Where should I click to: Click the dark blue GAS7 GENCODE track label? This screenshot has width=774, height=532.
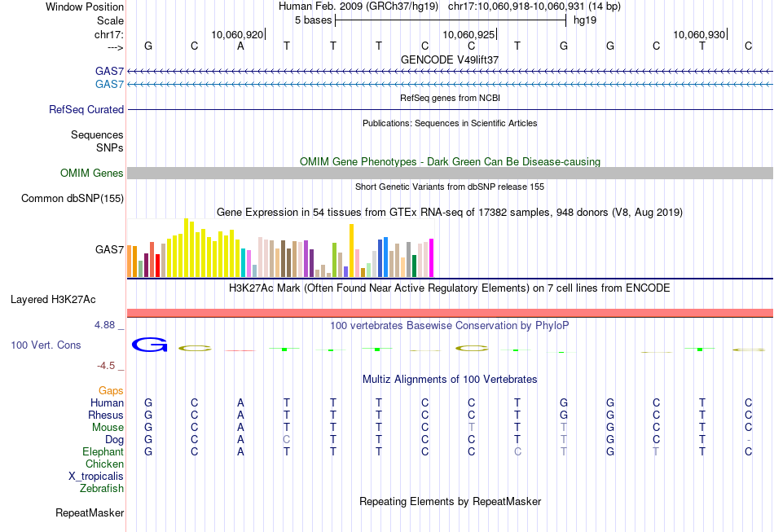pos(109,71)
